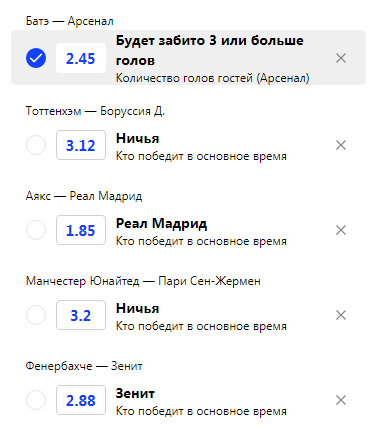
Task: Click the 1.85 odds box
Action: pos(81,230)
